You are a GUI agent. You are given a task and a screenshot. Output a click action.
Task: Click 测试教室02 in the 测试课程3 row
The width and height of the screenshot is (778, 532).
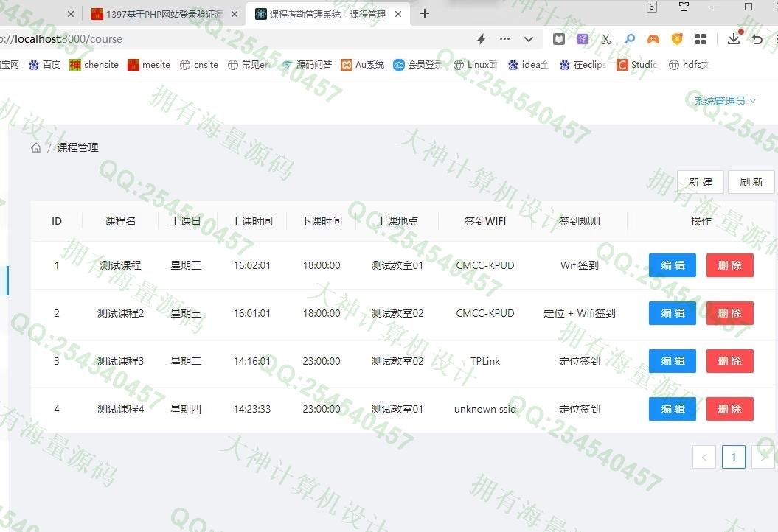point(397,361)
